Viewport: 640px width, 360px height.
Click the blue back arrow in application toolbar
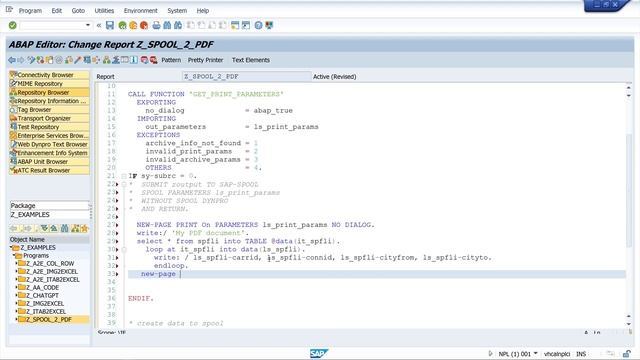[x=12, y=60]
